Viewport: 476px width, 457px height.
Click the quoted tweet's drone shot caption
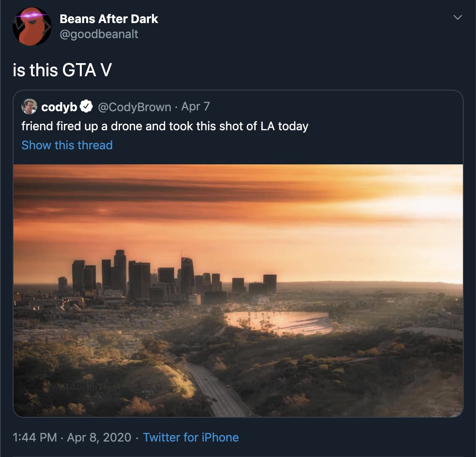pyautogui.click(x=165, y=126)
